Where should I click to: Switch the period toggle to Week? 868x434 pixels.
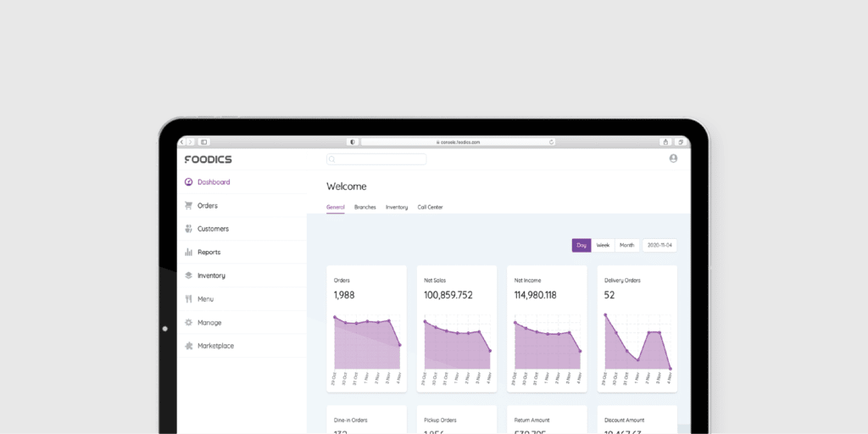[603, 245]
